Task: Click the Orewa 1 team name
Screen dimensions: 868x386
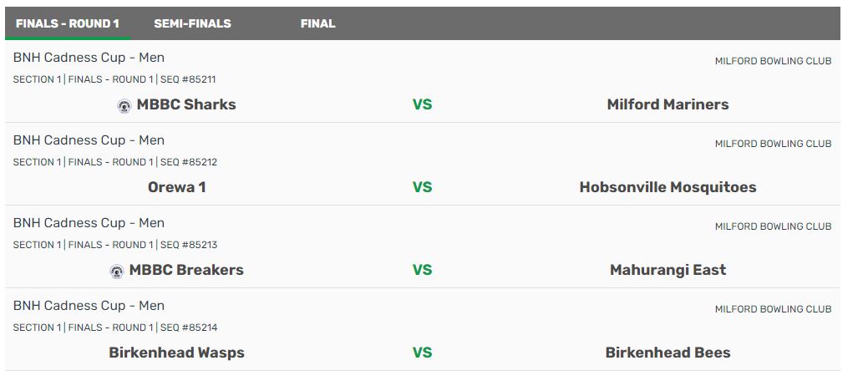Action: [x=176, y=187]
